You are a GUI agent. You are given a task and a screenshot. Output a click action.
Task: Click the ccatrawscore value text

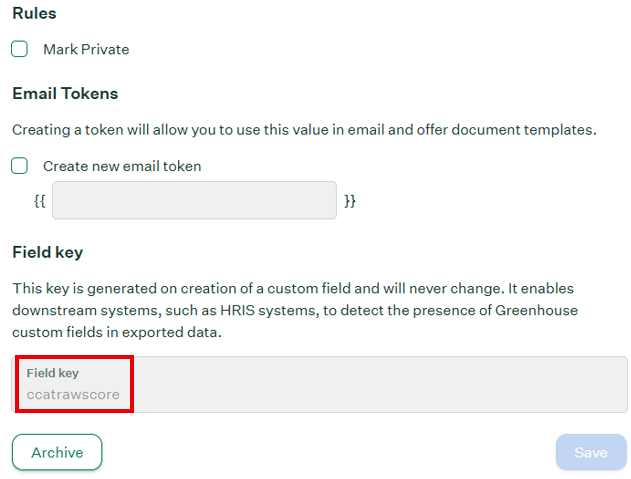tap(73, 395)
